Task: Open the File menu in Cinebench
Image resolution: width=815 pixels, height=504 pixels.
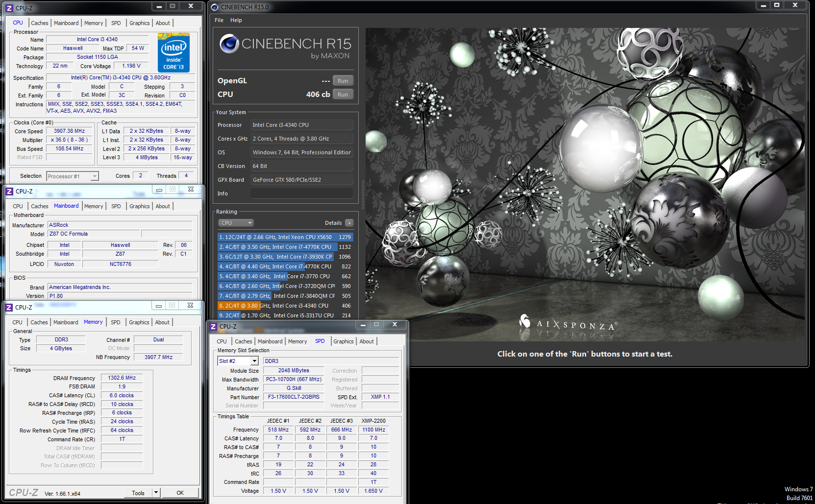Action: (219, 20)
